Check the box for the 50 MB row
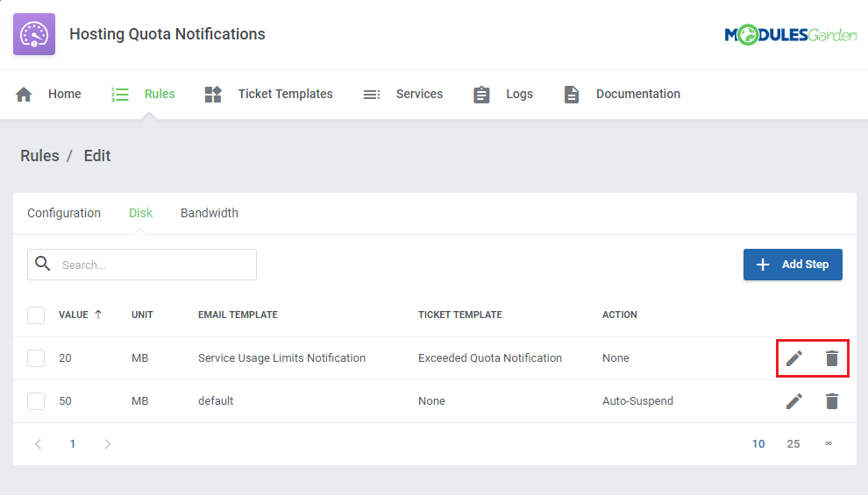The width and height of the screenshot is (868, 495). pyautogui.click(x=36, y=401)
